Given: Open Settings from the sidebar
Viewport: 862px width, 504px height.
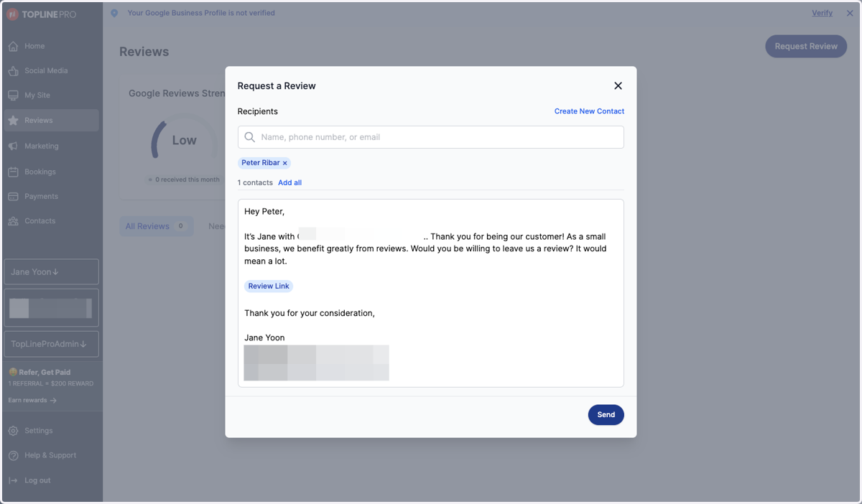Looking at the screenshot, I should 51,431.
